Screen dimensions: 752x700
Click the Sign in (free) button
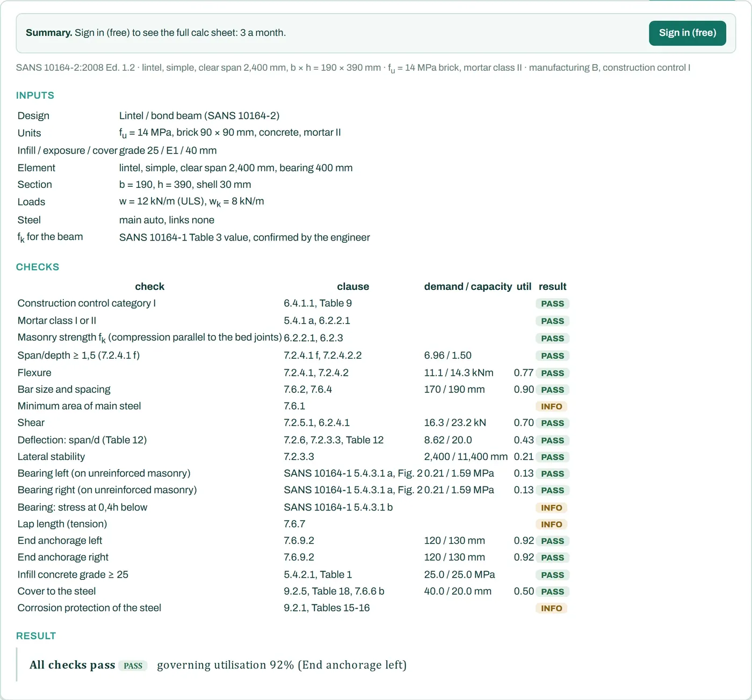688,33
